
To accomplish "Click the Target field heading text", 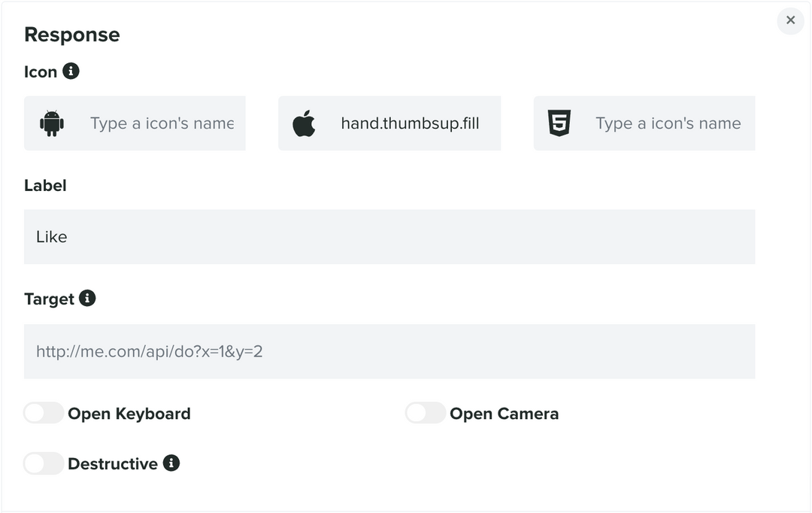I will (x=49, y=299).
